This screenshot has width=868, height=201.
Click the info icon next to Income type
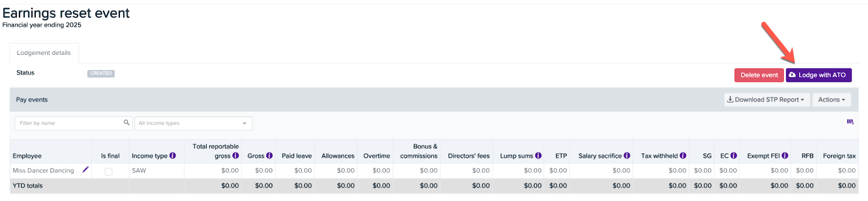point(173,155)
